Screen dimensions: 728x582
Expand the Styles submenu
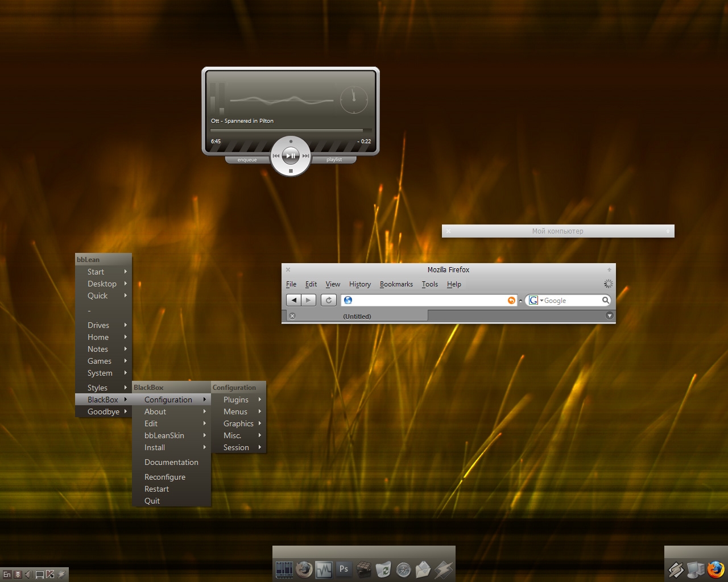pos(104,388)
